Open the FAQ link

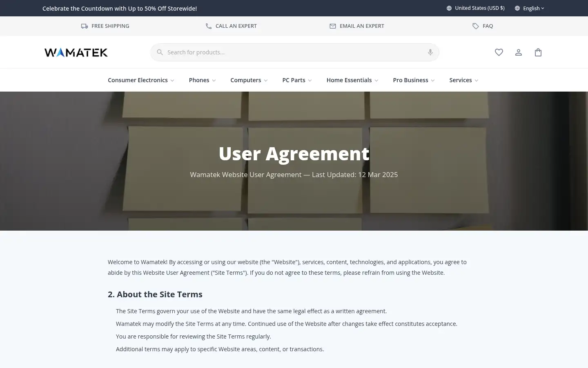(x=483, y=26)
